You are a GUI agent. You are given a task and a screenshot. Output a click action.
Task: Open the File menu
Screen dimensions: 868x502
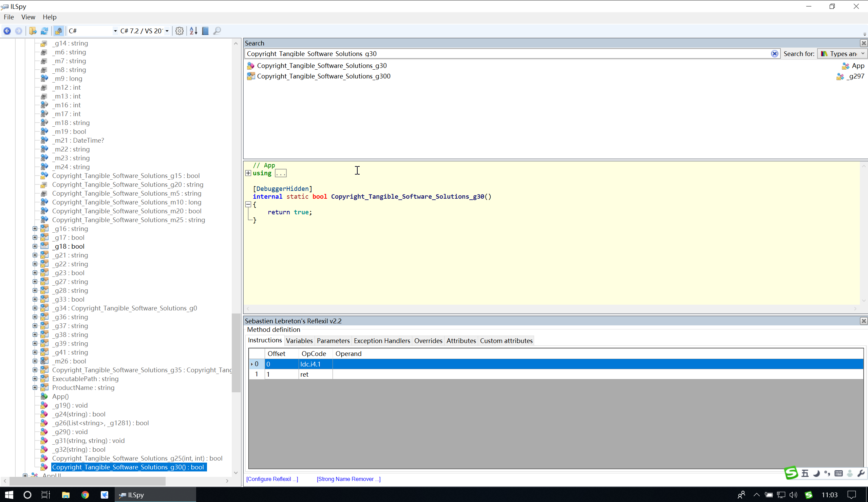point(9,16)
